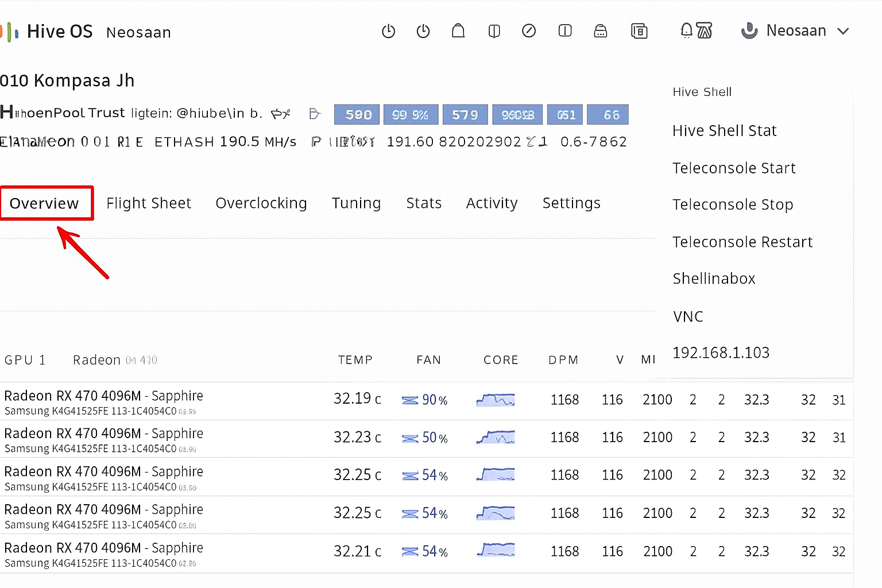Image resolution: width=882 pixels, height=588 pixels.
Task: Open the core graph in the 32.21 c row
Action: pyautogui.click(x=496, y=551)
